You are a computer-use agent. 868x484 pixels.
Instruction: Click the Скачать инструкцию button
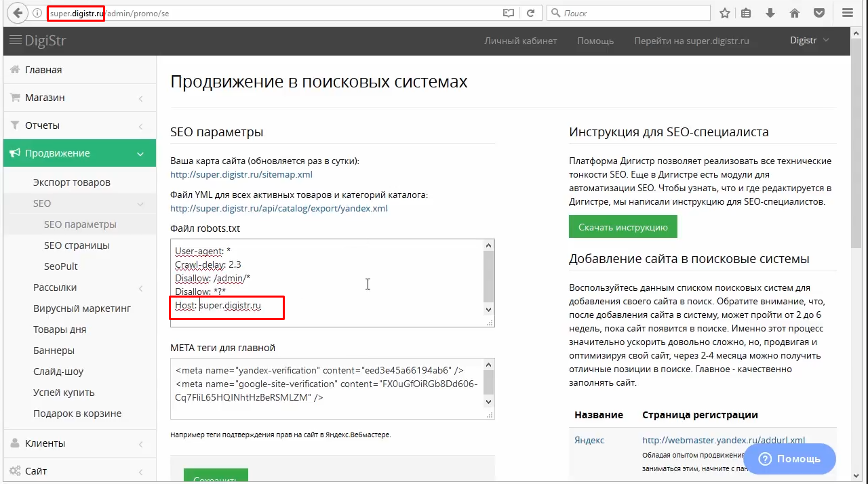(623, 226)
